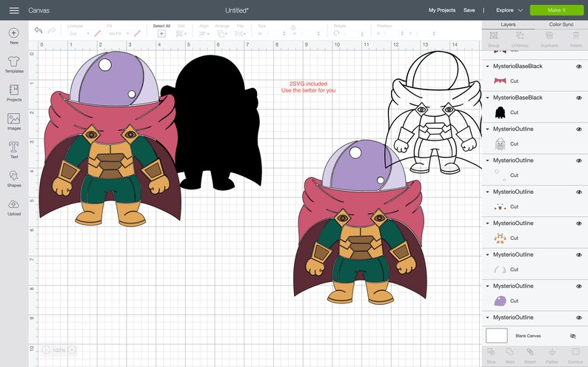This screenshot has height=367, width=588.
Task: Click the lock aspect ratio icon
Action: click(x=293, y=27)
